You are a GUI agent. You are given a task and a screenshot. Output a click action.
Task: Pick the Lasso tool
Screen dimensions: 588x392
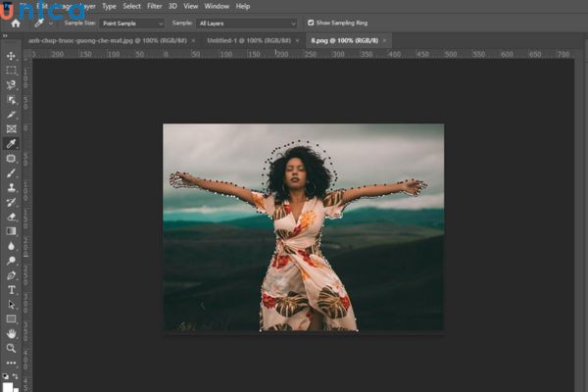(x=12, y=85)
